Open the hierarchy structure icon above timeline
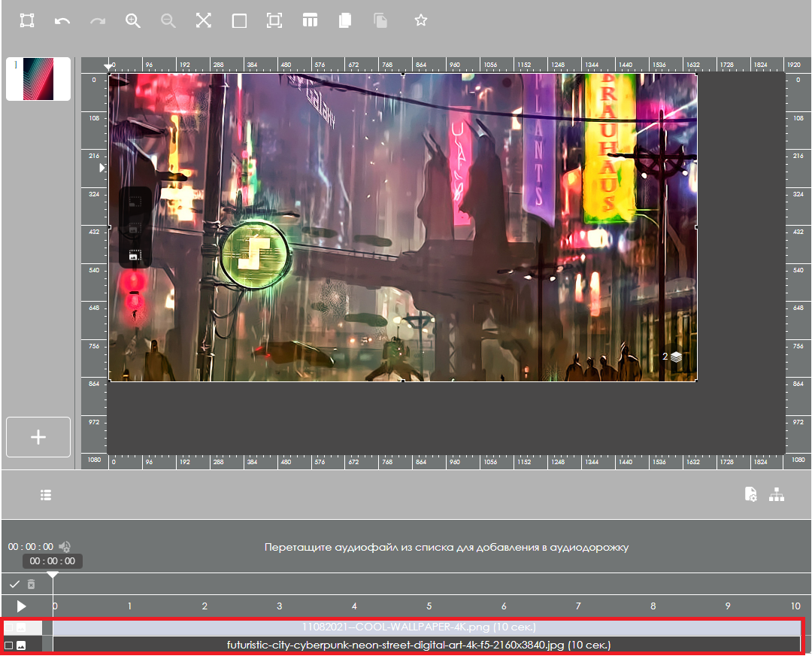Image resolution: width=812 pixels, height=656 pixels. point(777,494)
